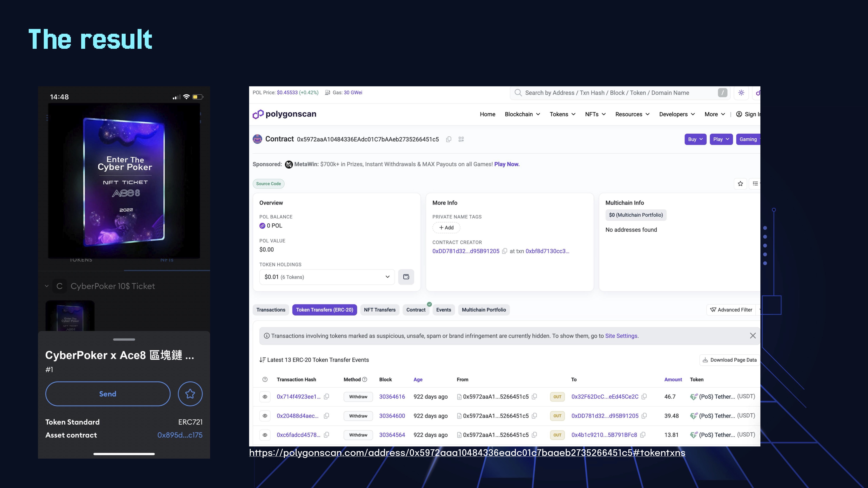Click the favorite star icon beside Send
Image resolution: width=868 pixels, height=488 pixels.
click(x=190, y=394)
